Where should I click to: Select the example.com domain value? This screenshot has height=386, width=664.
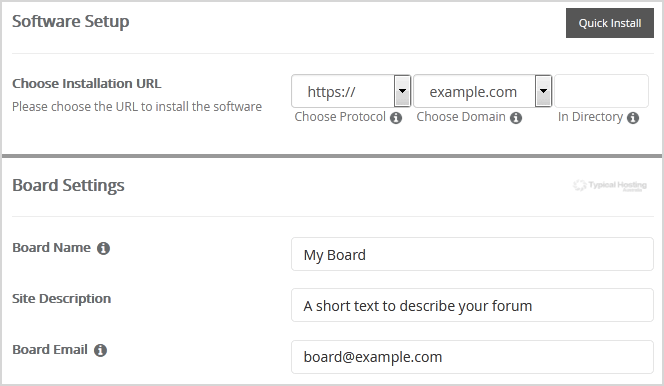point(474,91)
